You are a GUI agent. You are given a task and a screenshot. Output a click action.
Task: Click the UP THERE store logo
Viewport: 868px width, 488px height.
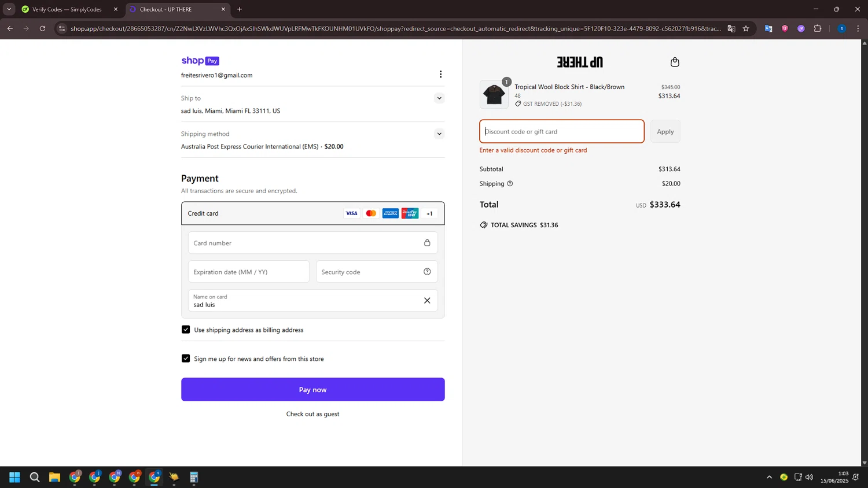(x=580, y=62)
